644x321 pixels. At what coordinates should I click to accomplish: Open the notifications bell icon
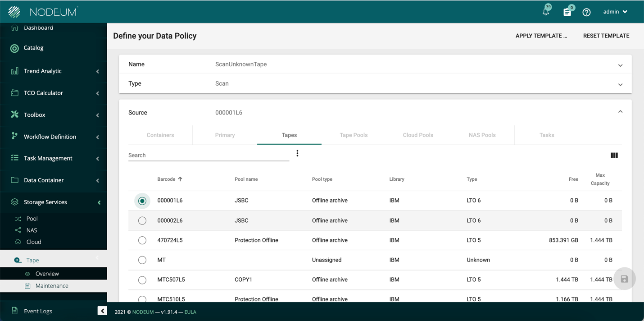(x=546, y=12)
